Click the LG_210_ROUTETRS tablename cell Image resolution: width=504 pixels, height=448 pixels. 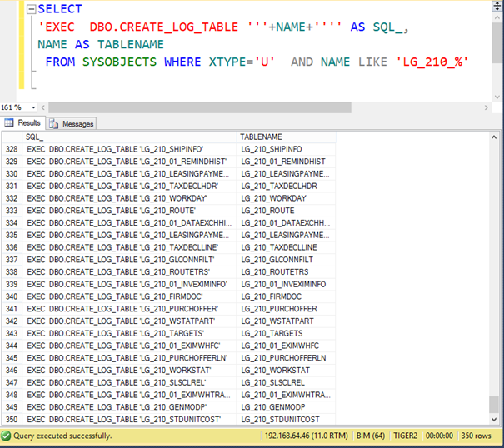pos(286,272)
